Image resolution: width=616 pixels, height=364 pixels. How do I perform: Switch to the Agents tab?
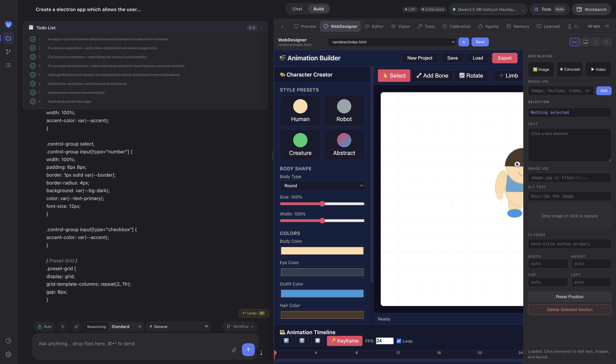coord(488,26)
